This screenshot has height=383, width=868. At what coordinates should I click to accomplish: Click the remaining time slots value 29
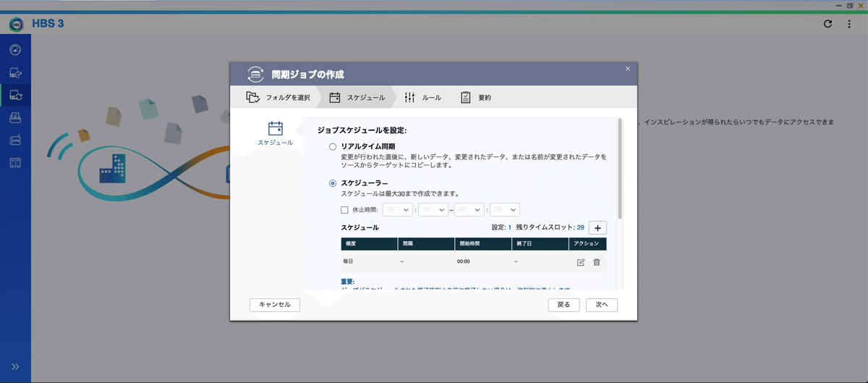click(x=580, y=227)
